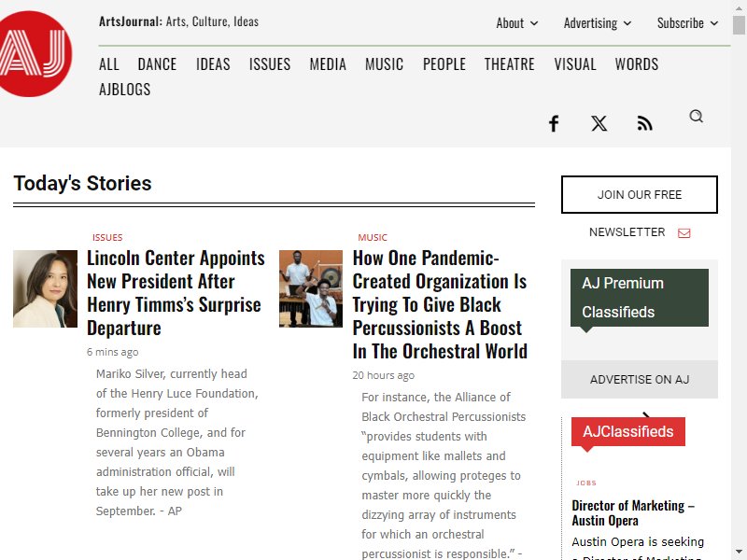Viewport: 747px width, 560px height.
Task: Open the RSS feed icon
Action: tap(644, 123)
